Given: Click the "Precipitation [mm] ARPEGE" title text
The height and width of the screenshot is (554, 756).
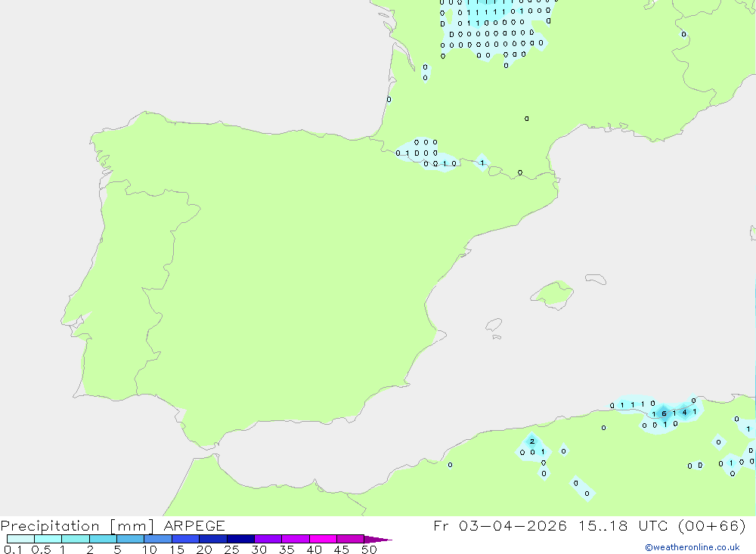Looking at the screenshot, I should [113, 525].
